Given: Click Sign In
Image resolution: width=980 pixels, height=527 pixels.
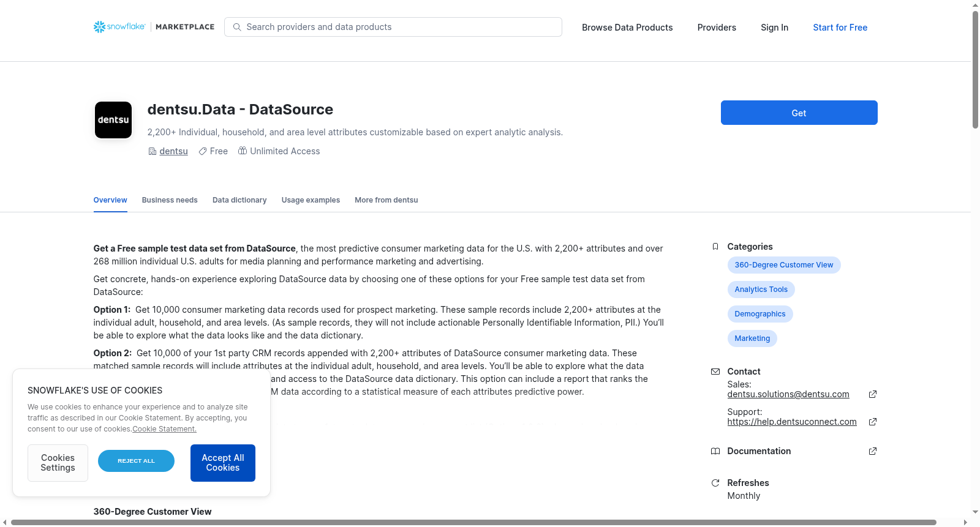Looking at the screenshot, I should [x=774, y=28].
